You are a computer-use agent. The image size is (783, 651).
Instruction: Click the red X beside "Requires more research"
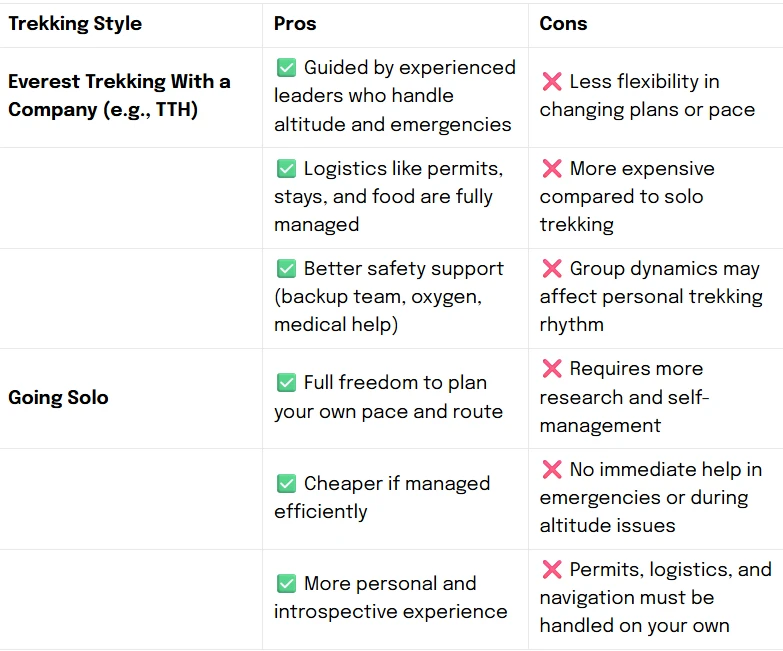551,369
